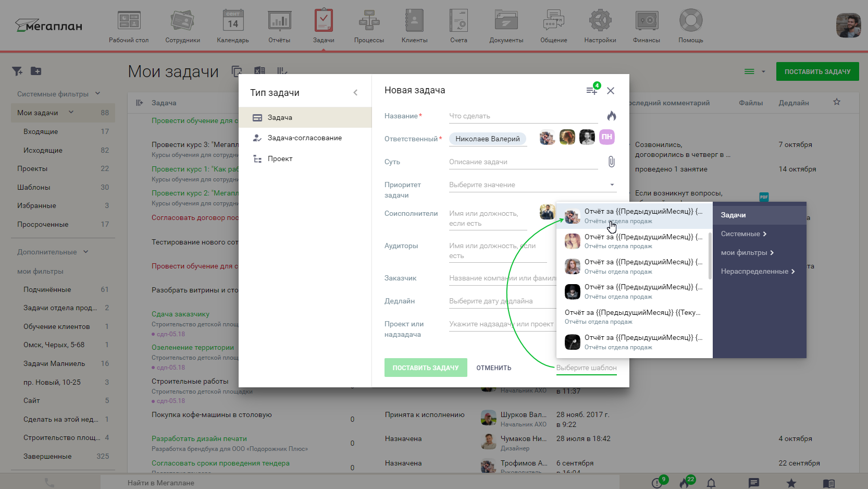This screenshot has height=489, width=868.
Task: Select the Задачи category in template menu
Action: [760, 215]
